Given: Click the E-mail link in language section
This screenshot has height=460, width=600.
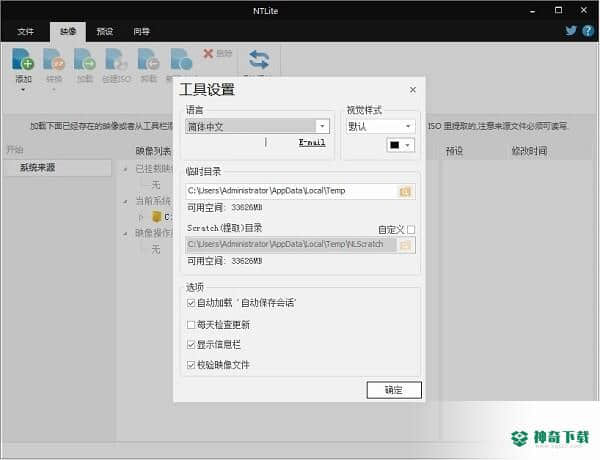Looking at the screenshot, I should click(x=312, y=142).
